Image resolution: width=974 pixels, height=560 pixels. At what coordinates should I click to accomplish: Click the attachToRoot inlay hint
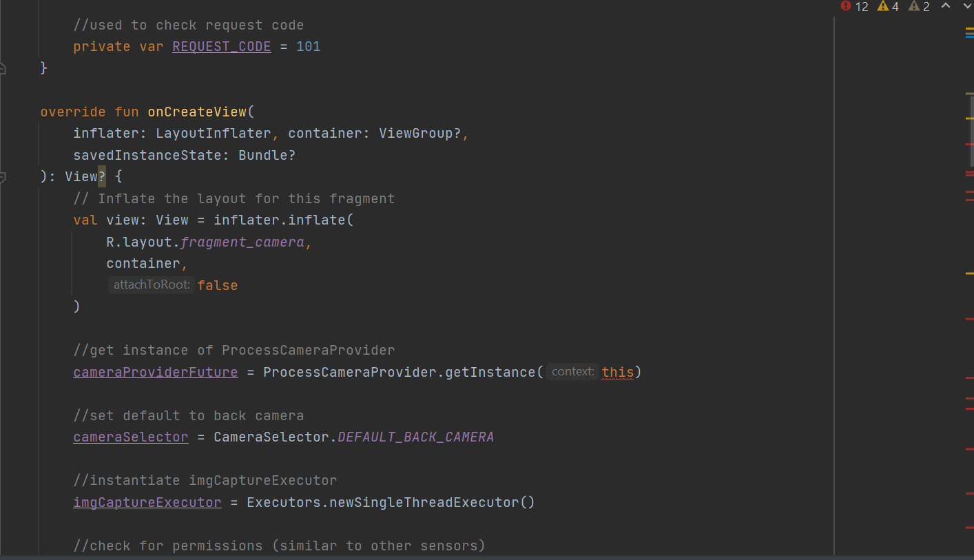point(152,285)
